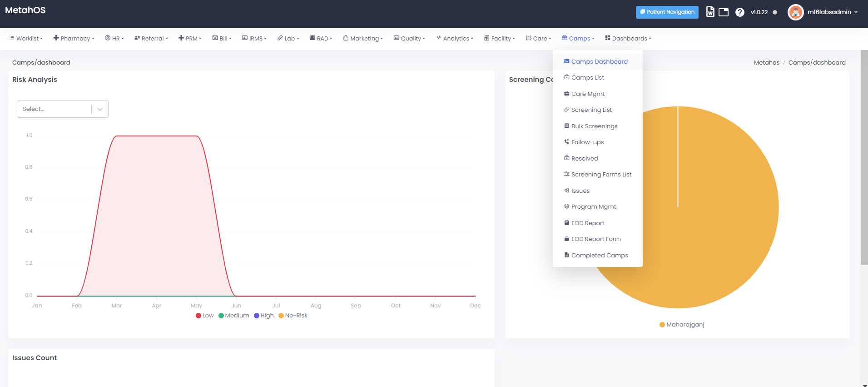
Task: Click the folder tab icon in header
Action: (x=724, y=12)
